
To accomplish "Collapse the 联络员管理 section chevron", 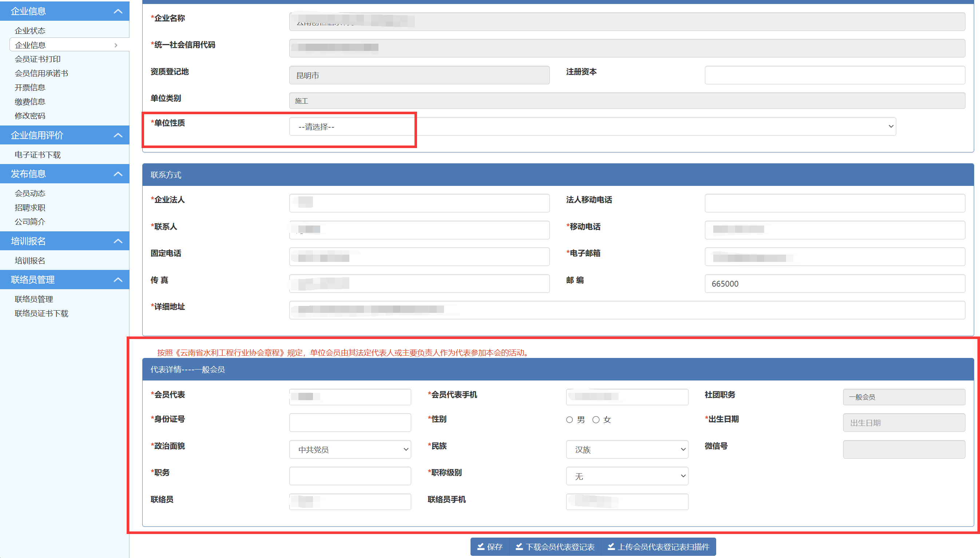I will pyautogui.click(x=118, y=280).
